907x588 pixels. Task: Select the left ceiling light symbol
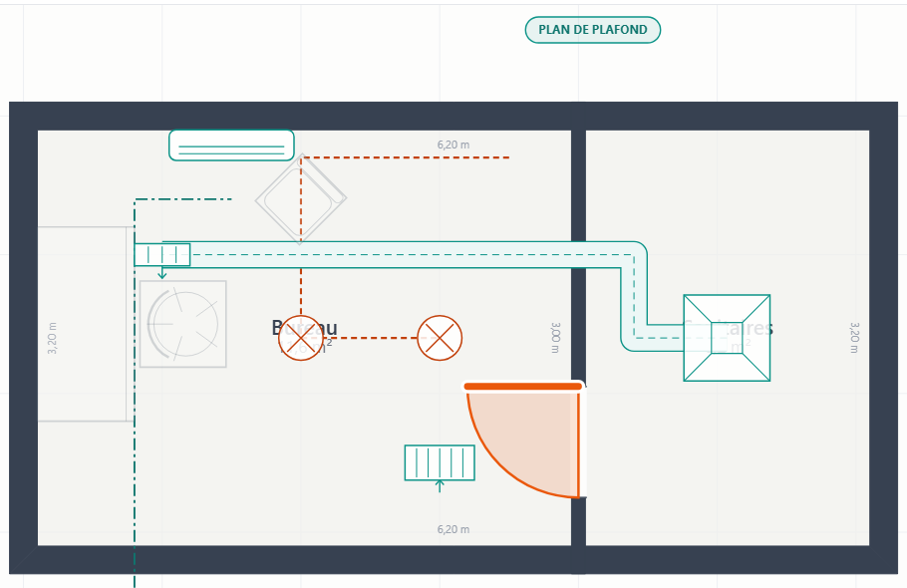301,338
